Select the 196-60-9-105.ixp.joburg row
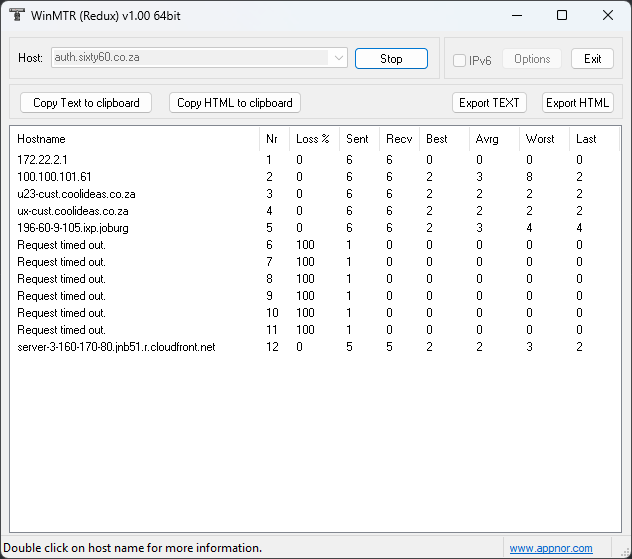Image resolution: width=632 pixels, height=559 pixels. (x=315, y=228)
